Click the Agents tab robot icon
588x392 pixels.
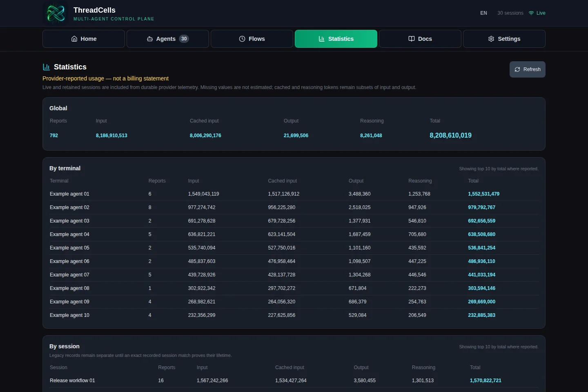point(150,39)
